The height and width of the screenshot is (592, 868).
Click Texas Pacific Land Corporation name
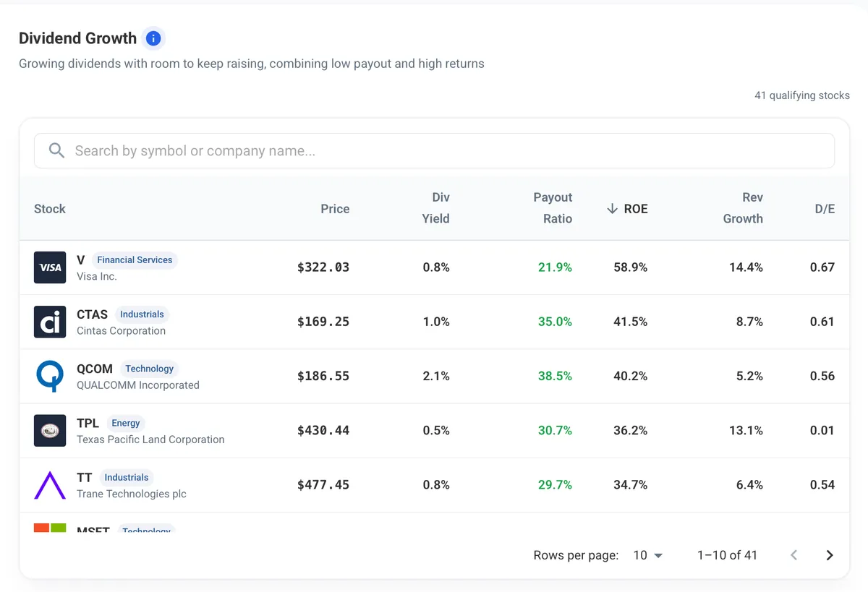point(150,439)
